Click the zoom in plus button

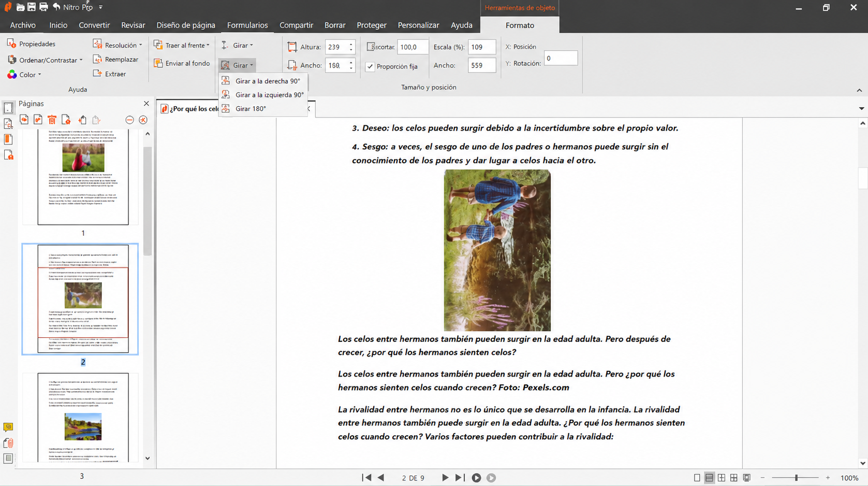828,478
